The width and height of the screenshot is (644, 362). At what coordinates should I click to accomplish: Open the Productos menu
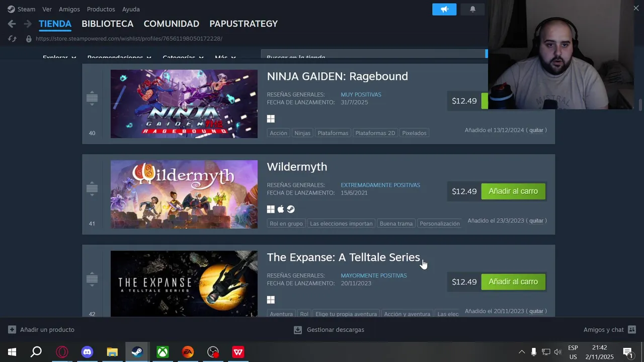101,9
